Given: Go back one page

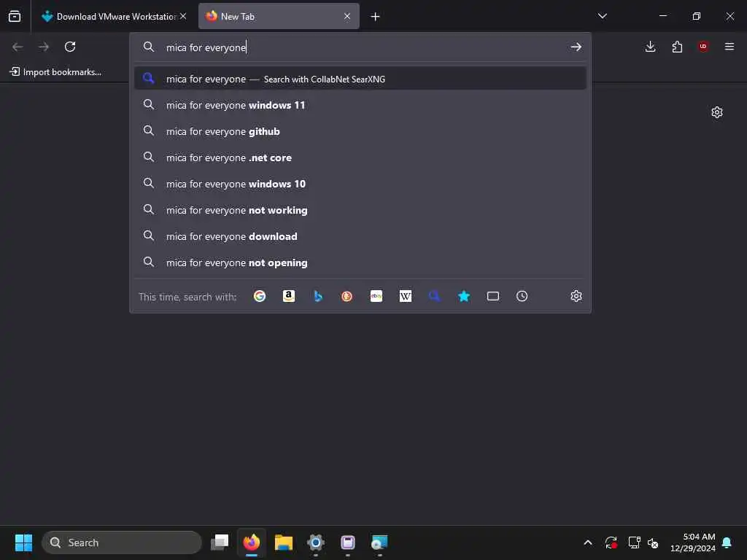Looking at the screenshot, I should click(x=18, y=47).
